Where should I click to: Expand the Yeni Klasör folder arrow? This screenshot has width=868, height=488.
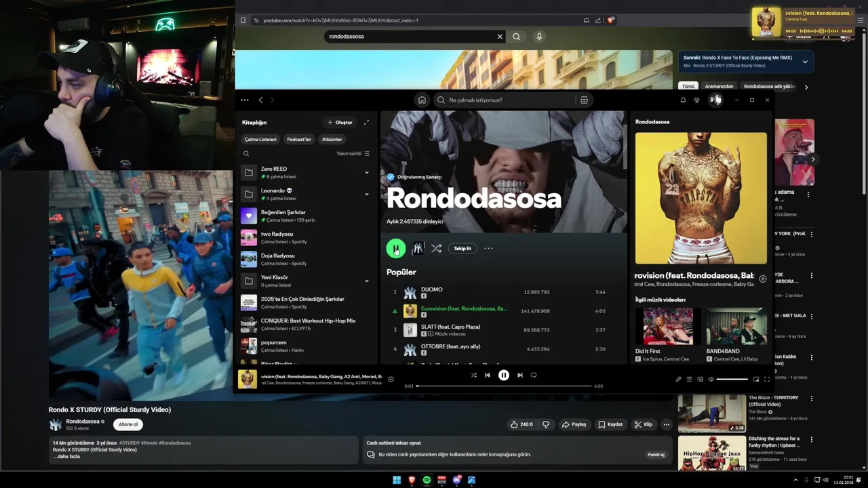367,281
